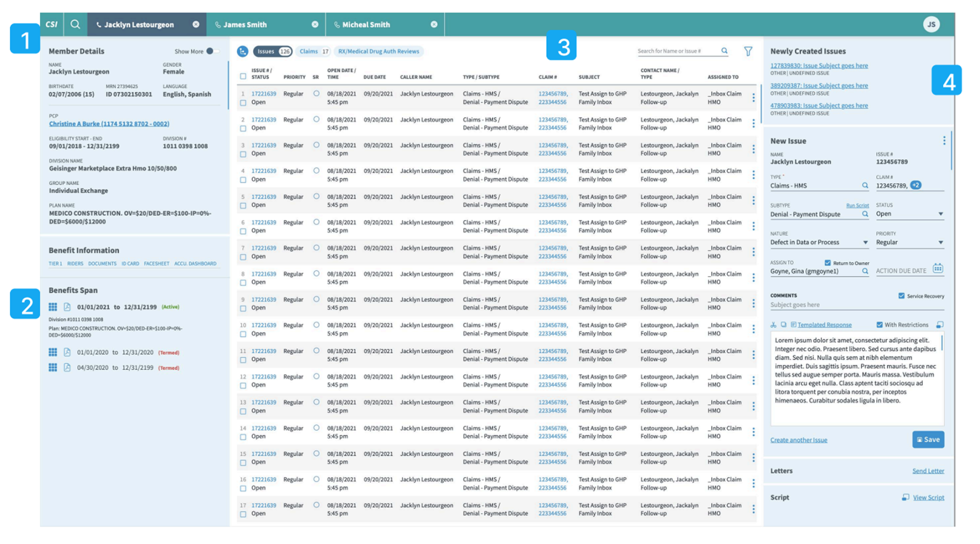Viewport: 980px width, 544px height.
Task: Click the pop-out icon beside With Restrictions
Action: (940, 325)
